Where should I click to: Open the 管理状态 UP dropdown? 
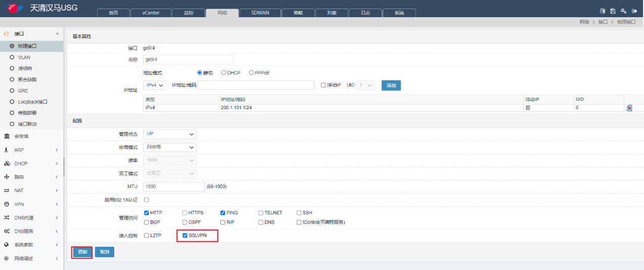point(169,134)
